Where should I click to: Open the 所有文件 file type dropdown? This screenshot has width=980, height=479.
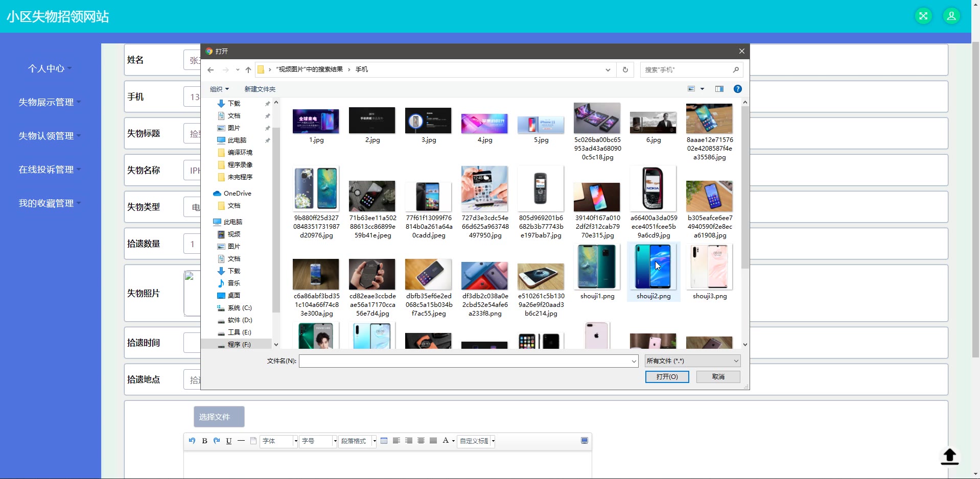tap(692, 361)
